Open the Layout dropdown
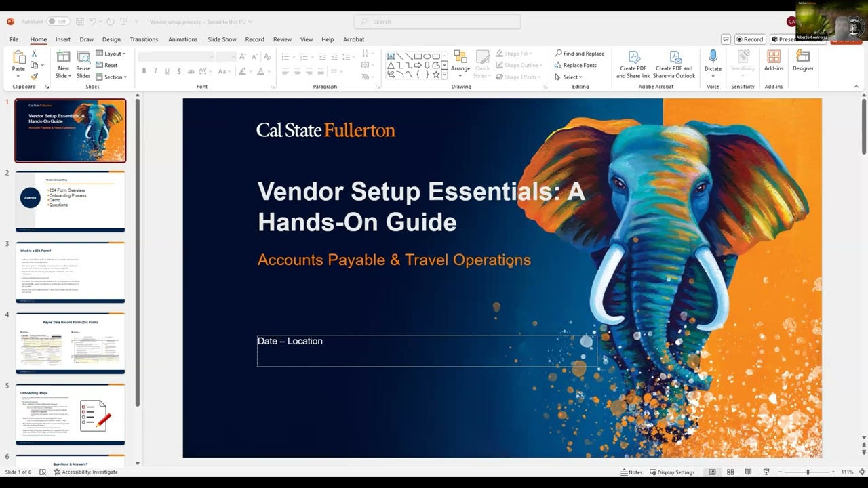This screenshot has height=488, width=868. click(x=111, y=54)
